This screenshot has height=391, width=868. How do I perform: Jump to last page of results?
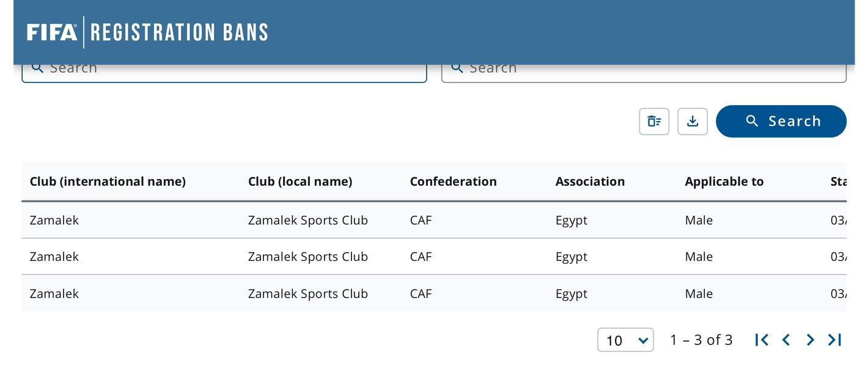(x=835, y=340)
